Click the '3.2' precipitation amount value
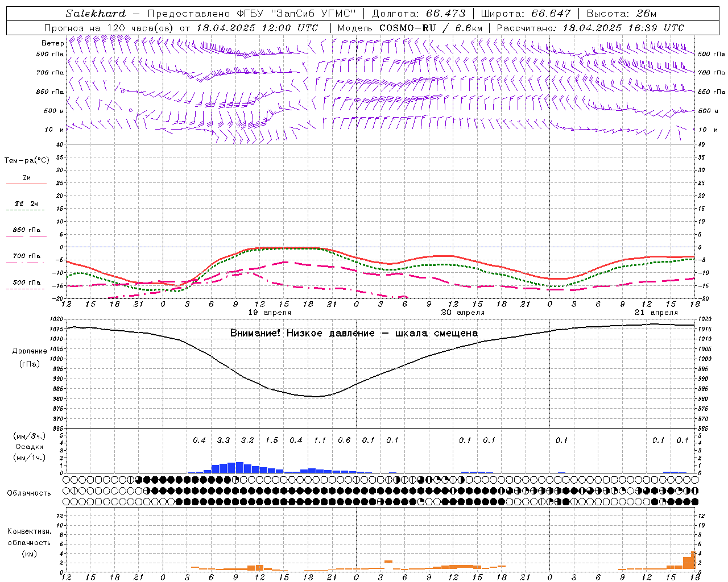 click(x=247, y=440)
